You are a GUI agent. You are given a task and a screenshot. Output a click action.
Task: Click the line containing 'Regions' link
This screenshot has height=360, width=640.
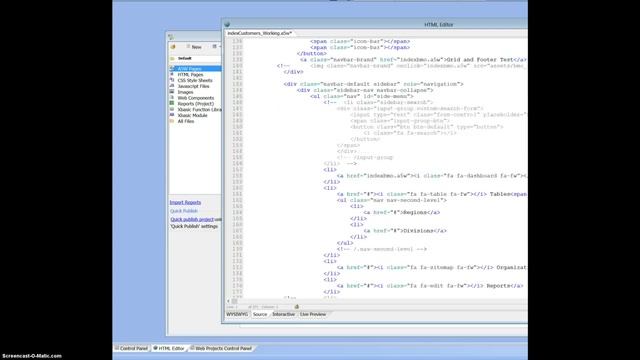point(401,212)
